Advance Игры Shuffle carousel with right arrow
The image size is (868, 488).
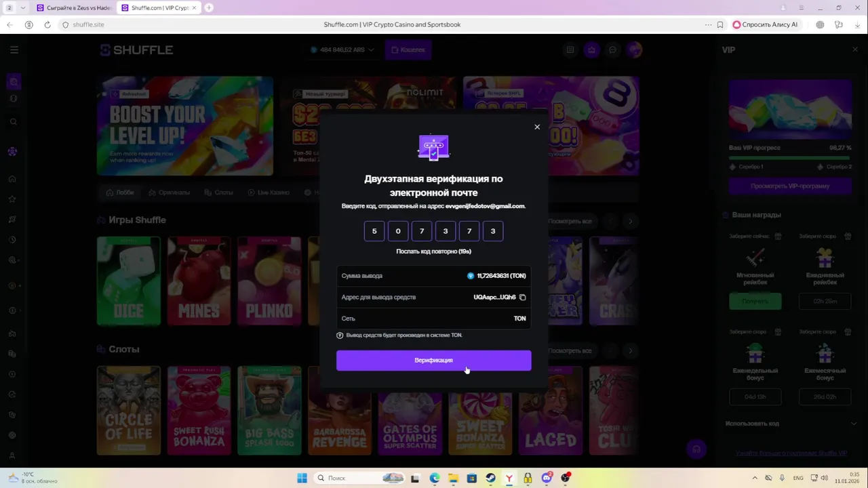[630, 221]
